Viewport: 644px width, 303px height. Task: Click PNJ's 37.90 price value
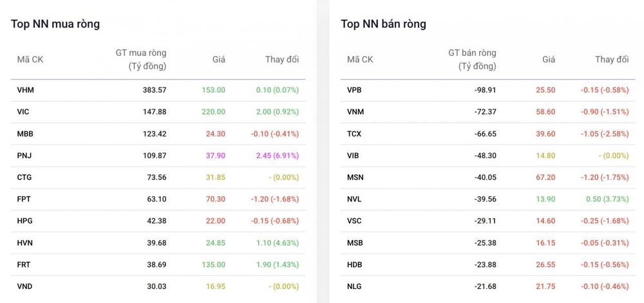[215, 156]
